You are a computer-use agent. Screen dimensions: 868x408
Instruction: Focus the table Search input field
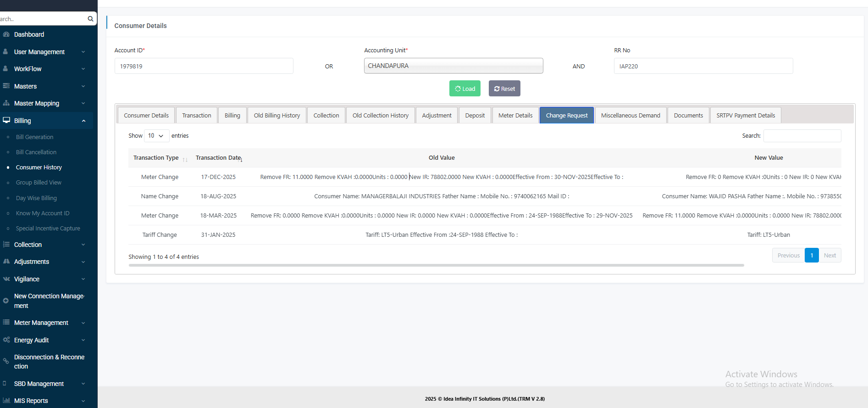(x=802, y=136)
